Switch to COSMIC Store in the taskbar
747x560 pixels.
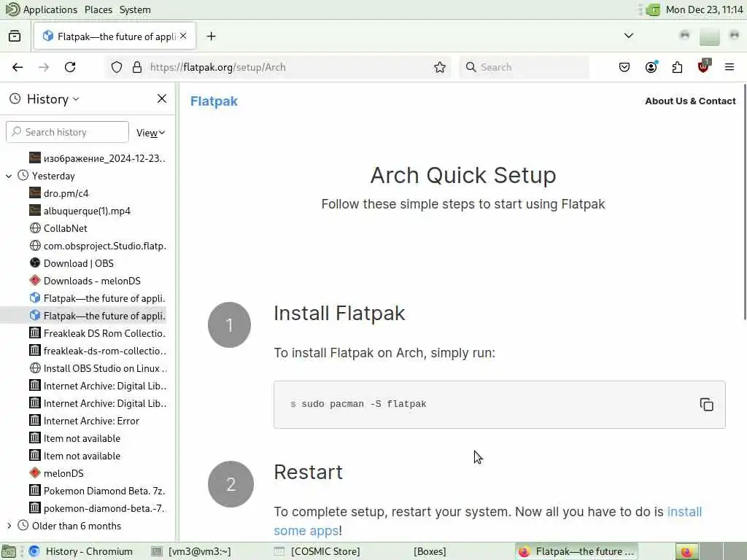325,551
